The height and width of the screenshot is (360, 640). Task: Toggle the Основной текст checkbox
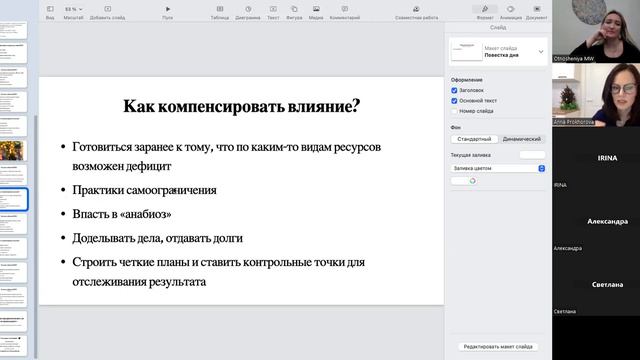click(454, 100)
